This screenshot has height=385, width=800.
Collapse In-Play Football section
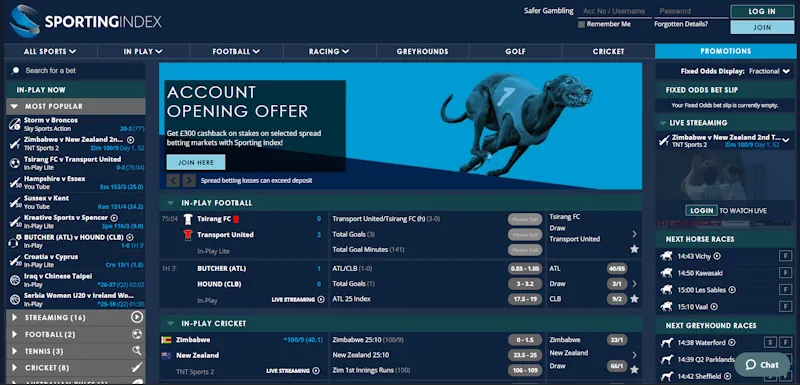[x=171, y=203]
